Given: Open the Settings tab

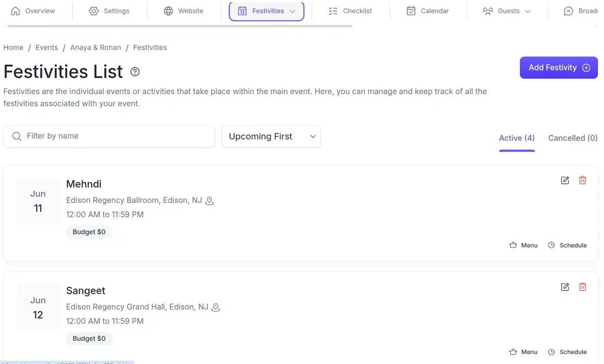Looking at the screenshot, I should (109, 11).
